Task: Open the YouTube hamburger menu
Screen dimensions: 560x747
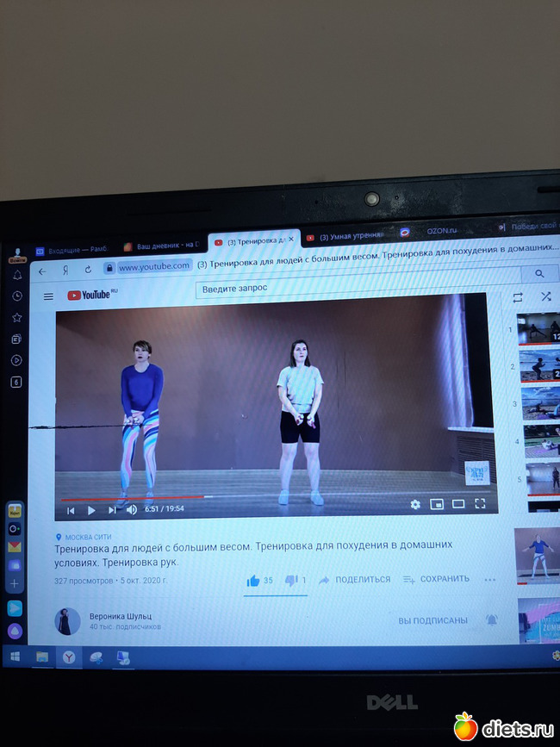Action: pyautogui.click(x=48, y=296)
